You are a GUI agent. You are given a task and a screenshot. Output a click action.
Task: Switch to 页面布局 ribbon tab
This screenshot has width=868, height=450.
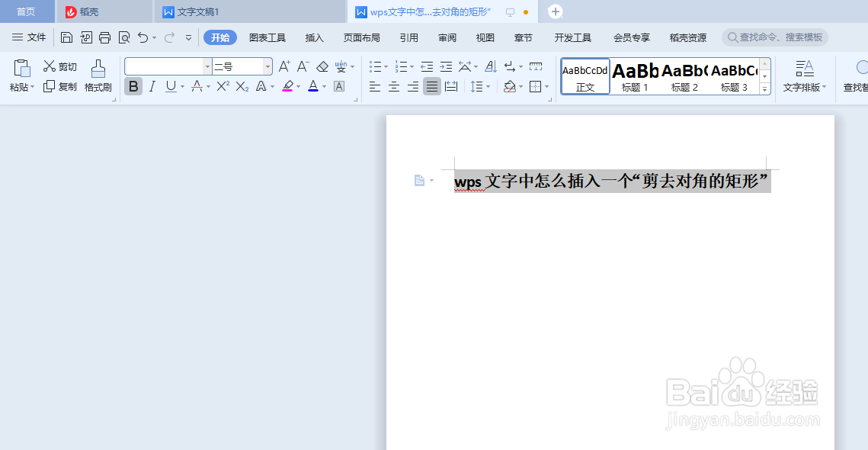[361, 37]
